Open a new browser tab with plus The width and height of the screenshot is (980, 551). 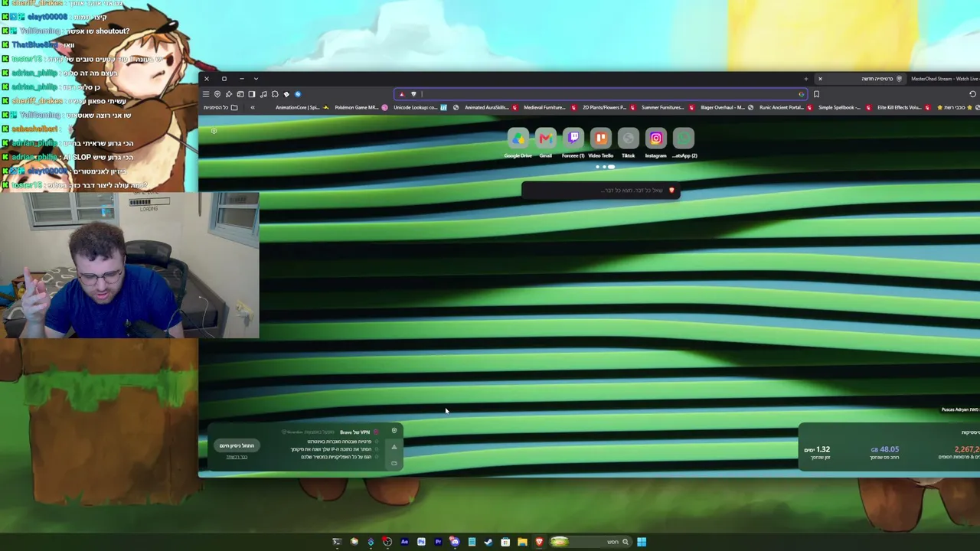[805, 79]
